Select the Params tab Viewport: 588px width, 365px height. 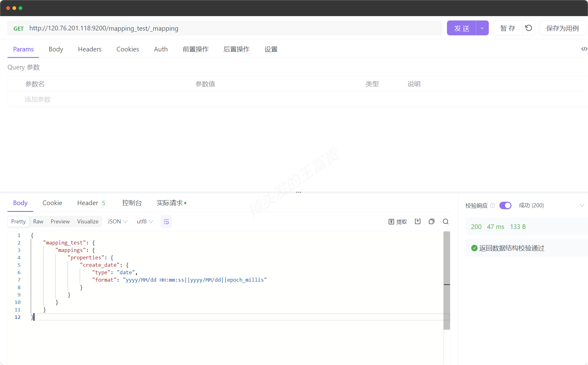(x=23, y=49)
